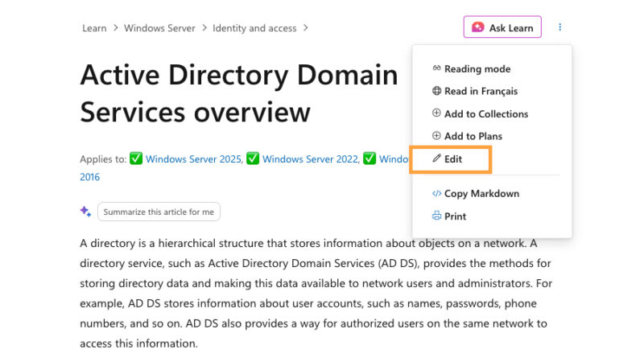Click the plus icon for Add to Plans
Image resolution: width=644 pixels, height=358 pixels.
(x=436, y=135)
